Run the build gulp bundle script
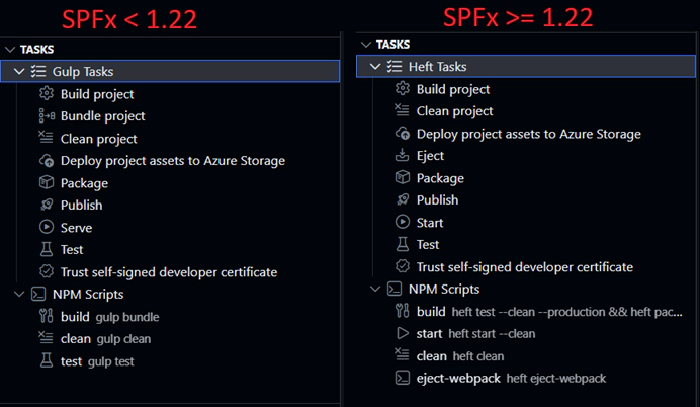The image size is (700, 407). pos(110,316)
